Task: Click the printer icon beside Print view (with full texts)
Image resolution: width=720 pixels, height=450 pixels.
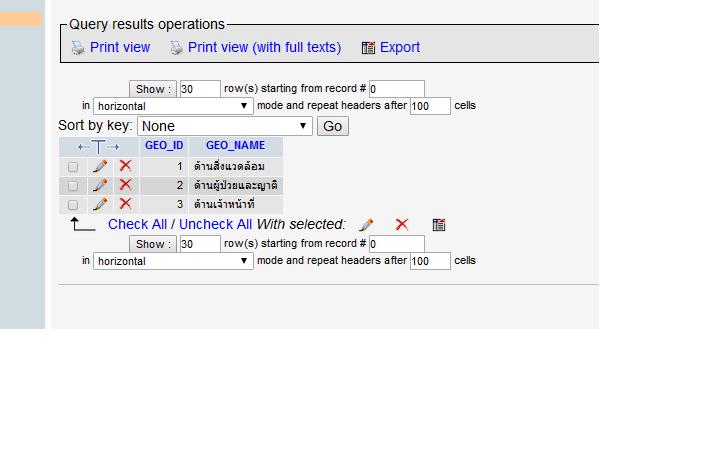Action: [x=176, y=48]
